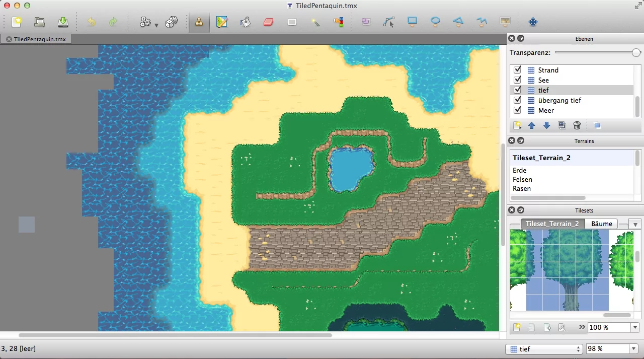Remove the selected layer via trash icon
Image resolution: width=644 pixels, height=359 pixels.
(x=577, y=125)
